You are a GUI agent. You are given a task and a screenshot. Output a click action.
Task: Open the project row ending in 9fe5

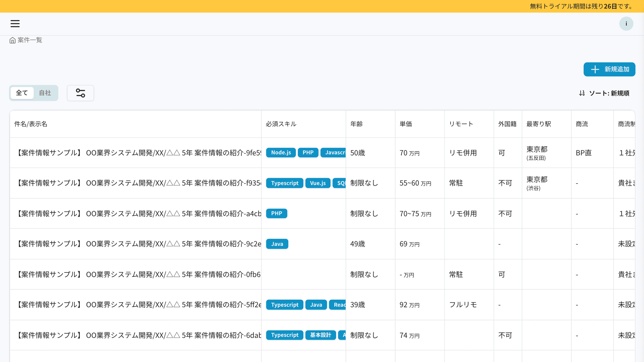pos(138,153)
